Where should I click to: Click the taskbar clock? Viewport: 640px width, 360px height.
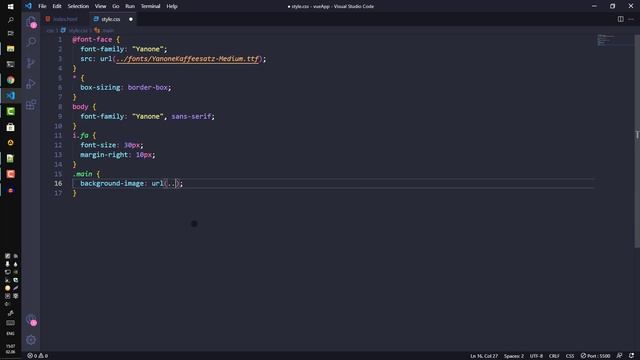click(x=11, y=349)
